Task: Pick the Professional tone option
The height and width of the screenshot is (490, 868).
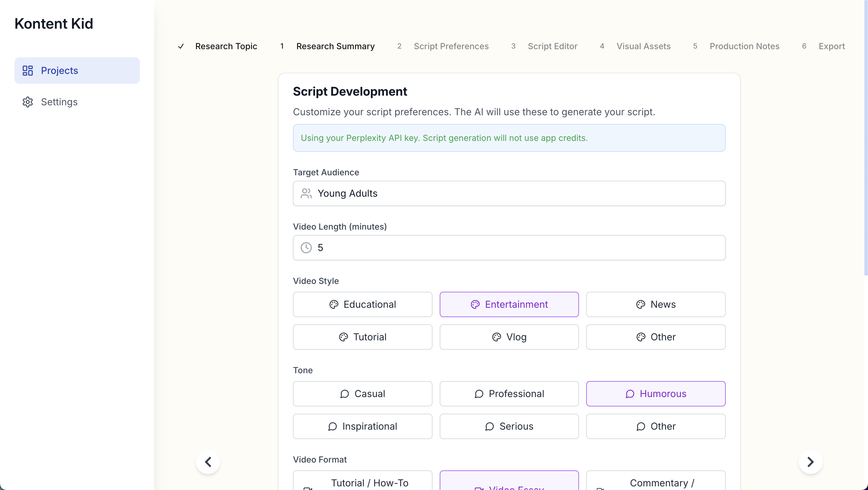Action: pyautogui.click(x=509, y=393)
